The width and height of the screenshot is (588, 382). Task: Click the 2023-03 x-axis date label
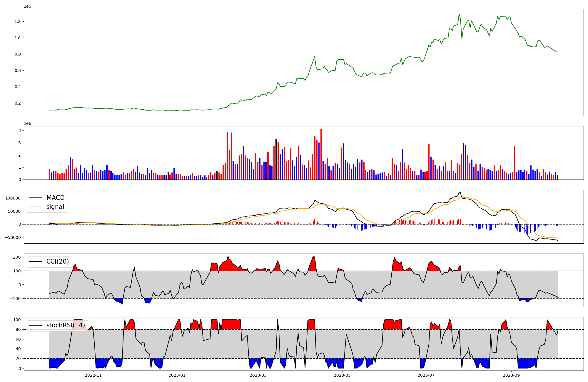tap(258, 375)
